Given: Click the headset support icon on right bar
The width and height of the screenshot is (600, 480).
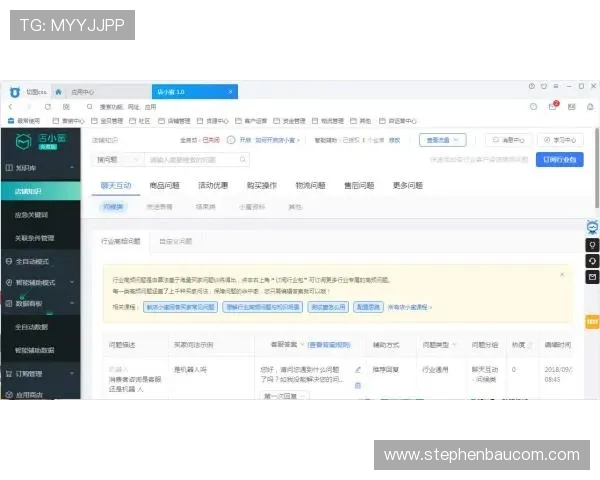Looking at the screenshot, I should [592, 261].
